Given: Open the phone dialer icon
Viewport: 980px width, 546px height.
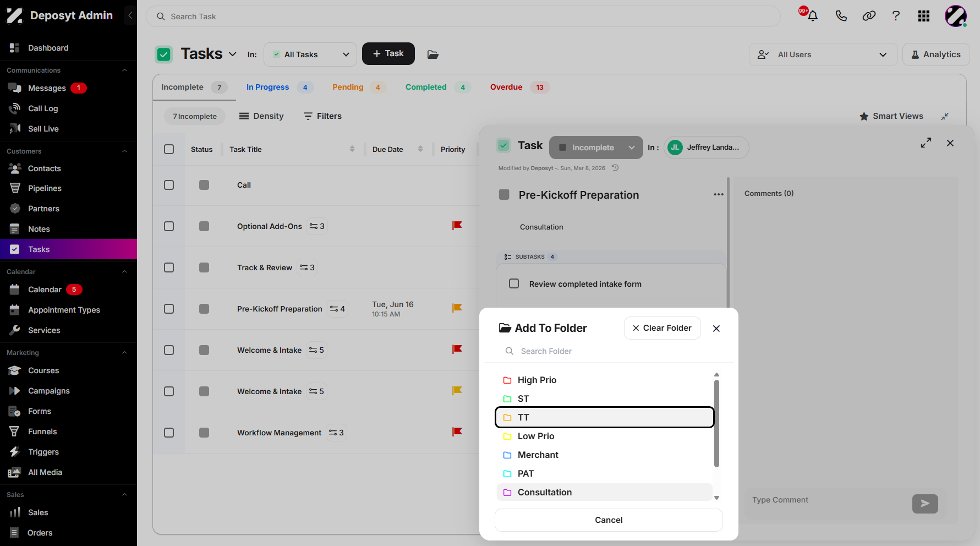Looking at the screenshot, I should pos(841,16).
